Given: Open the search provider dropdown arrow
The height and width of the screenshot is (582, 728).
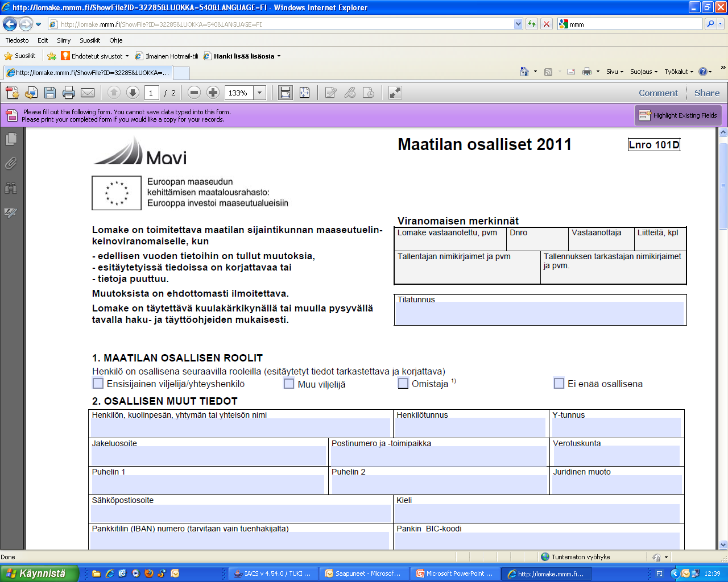Looking at the screenshot, I should pyautogui.click(x=721, y=24).
